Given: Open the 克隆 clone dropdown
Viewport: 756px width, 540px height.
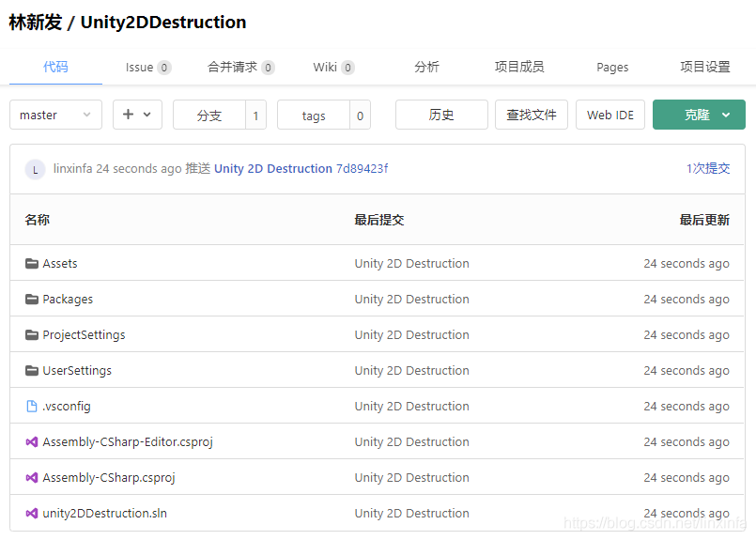Looking at the screenshot, I should tap(699, 115).
